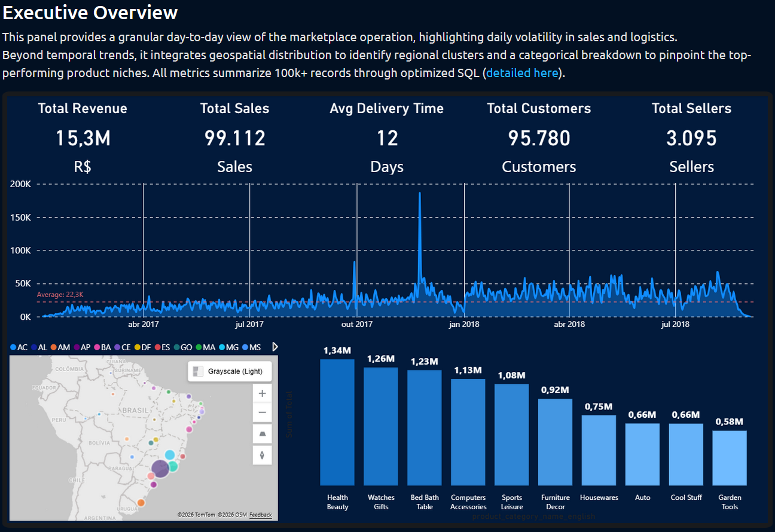
Task: Open map Feedback link
Action: (x=260, y=515)
